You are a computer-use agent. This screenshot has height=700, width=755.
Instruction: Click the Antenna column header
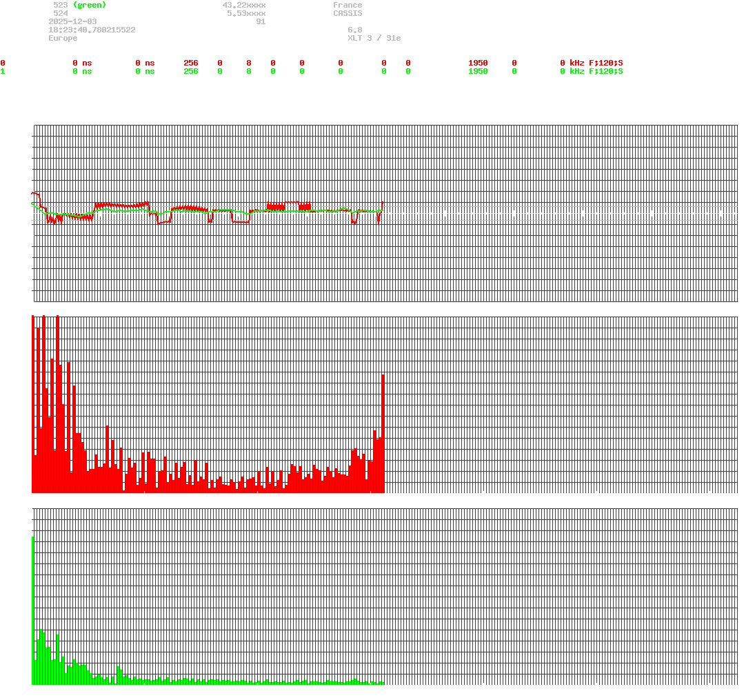tap(607, 54)
